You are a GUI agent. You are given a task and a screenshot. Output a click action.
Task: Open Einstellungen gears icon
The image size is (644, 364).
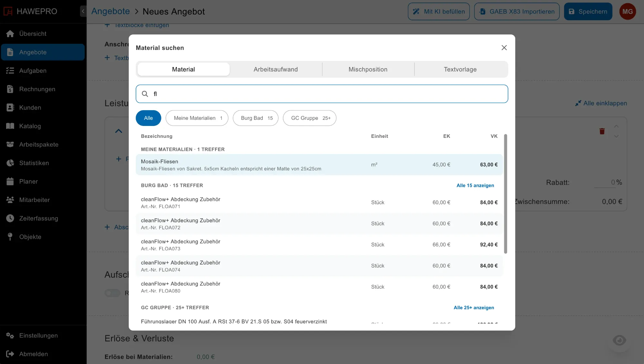pos(10,336)
